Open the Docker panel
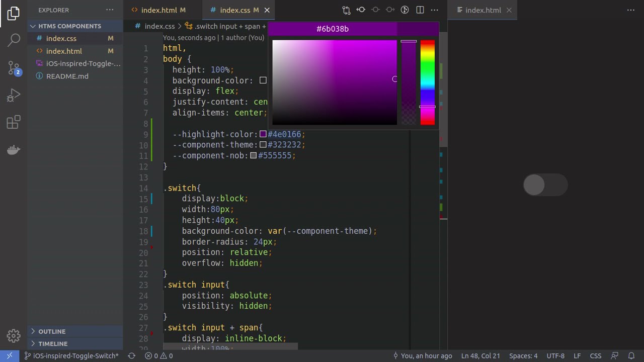The width and height of the screenshot is (644, 362). pos(14,149)
